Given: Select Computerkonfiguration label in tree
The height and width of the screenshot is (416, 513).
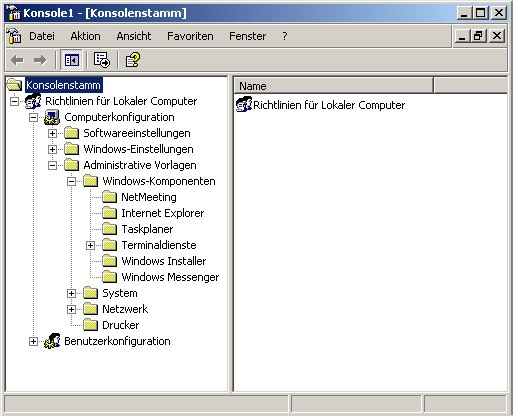Looking at the screenshot, I should (x=119, y=117).
